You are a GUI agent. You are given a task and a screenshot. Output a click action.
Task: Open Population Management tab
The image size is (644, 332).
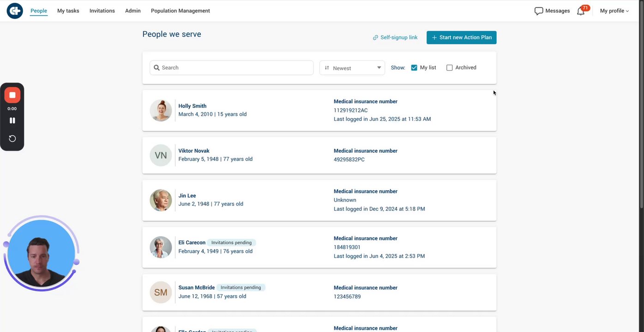point(180,11)
